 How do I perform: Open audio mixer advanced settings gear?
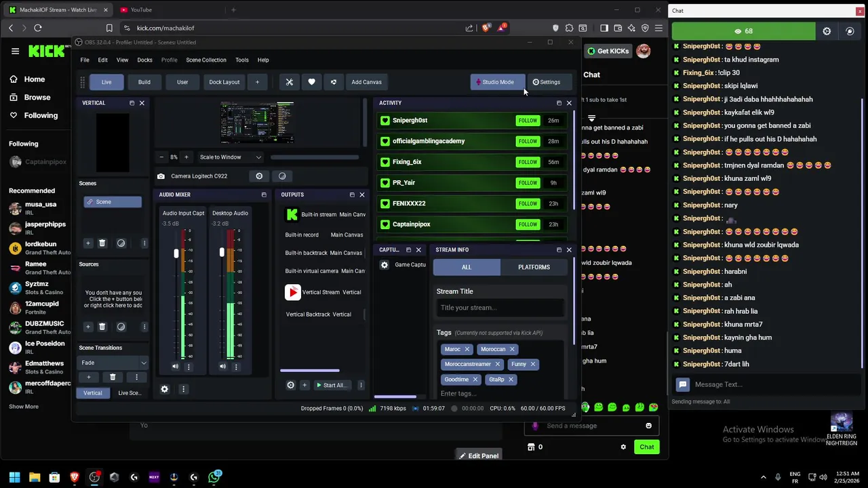[x=164, y=389]
